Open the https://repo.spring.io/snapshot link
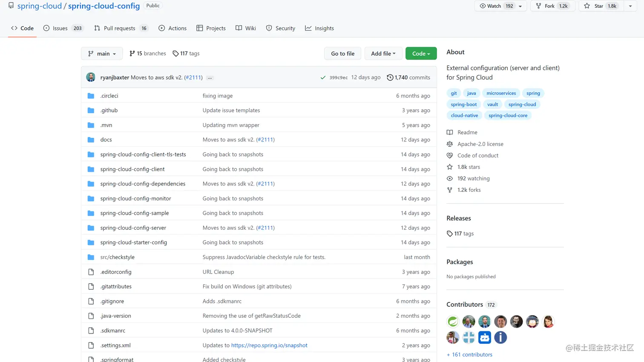 pos(269,345)
